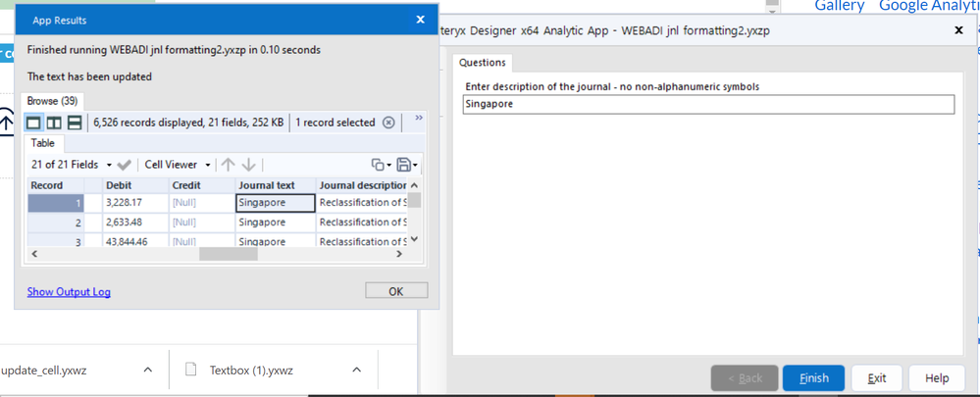
Task: Click the vertical scrollbar up arrow in table
Action: click(x=414, y=185)
